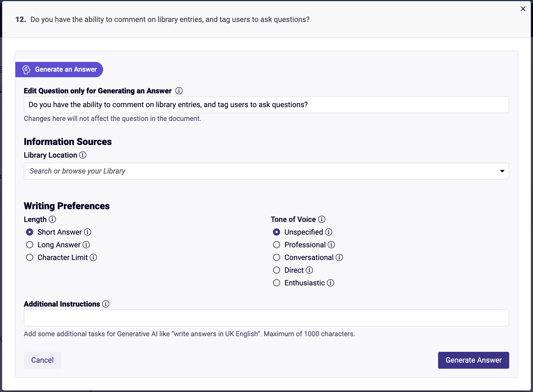Open the Additional Instructions info tooltip
Image resolution: width=533 pixels, height=392 pixels.
point(106,304)
